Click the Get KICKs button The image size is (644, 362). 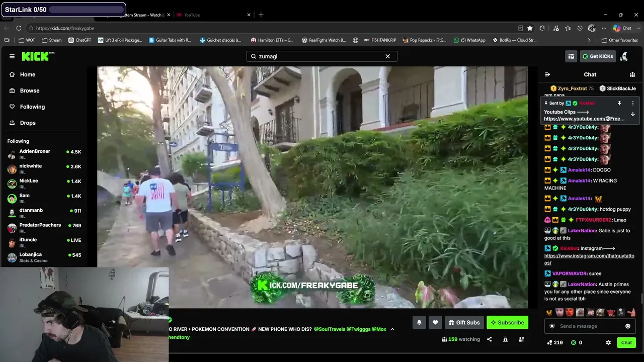point(598,56)
